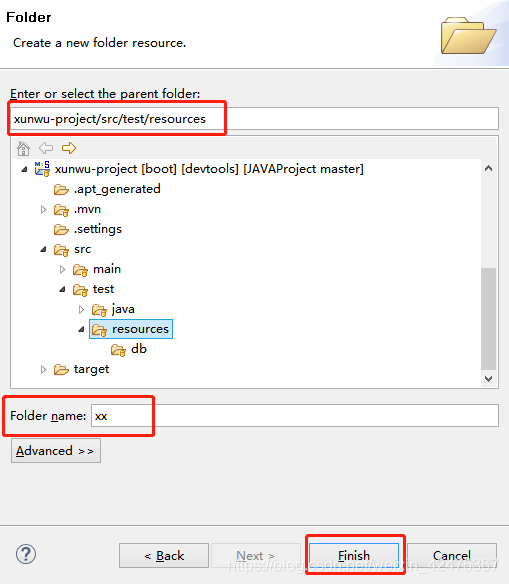This screenshot has width=509, height=584.
Task: Click the disabled Next button
Action: click(256, 556)
